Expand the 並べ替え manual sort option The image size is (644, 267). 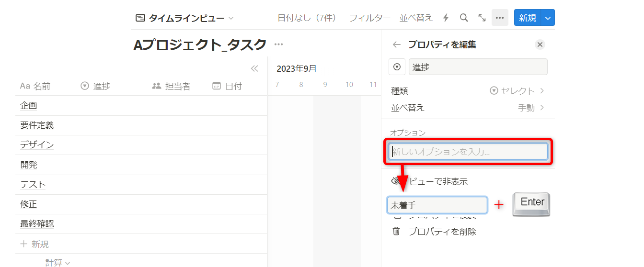(531, 108)
